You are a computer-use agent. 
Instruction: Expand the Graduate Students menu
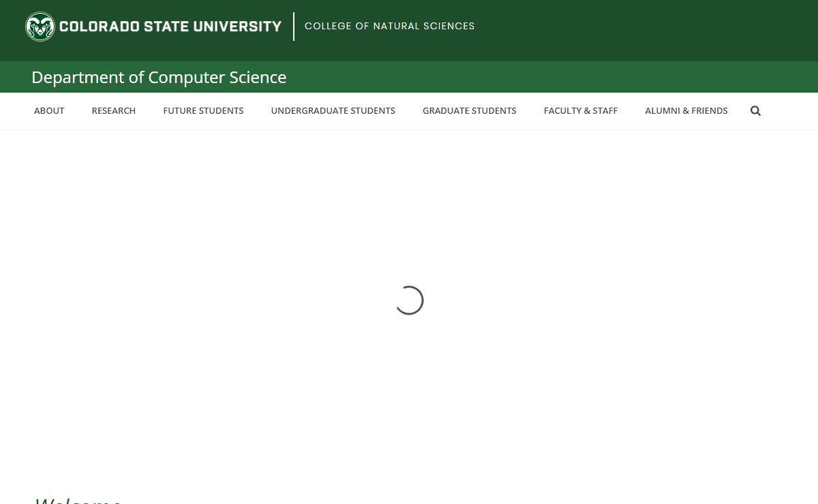(469, 111)
